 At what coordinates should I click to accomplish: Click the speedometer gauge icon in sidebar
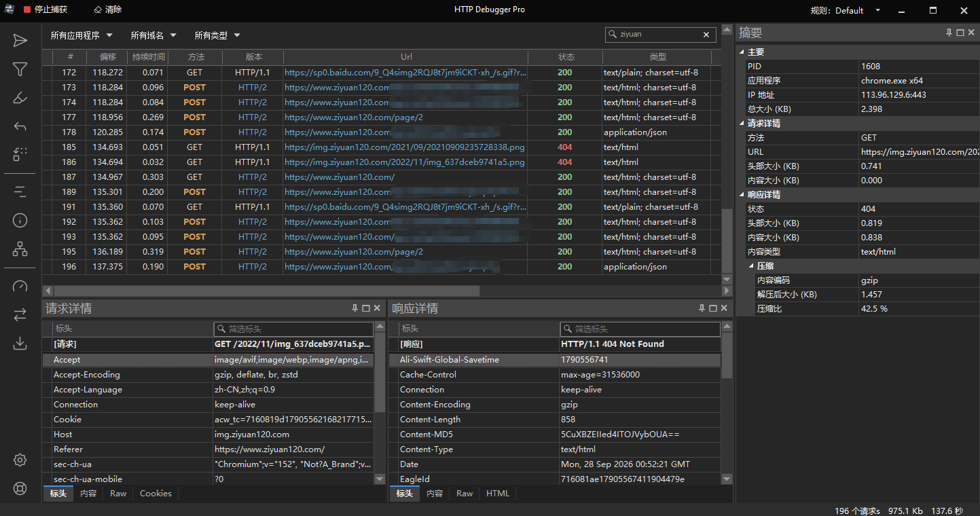pyautogui.click(x=20, y=286)
